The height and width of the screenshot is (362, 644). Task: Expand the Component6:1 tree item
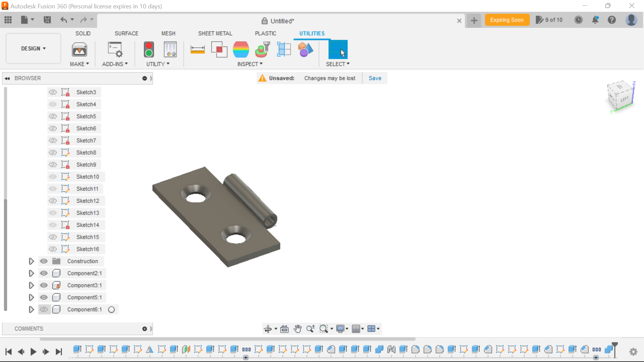(x=32, y=309)
